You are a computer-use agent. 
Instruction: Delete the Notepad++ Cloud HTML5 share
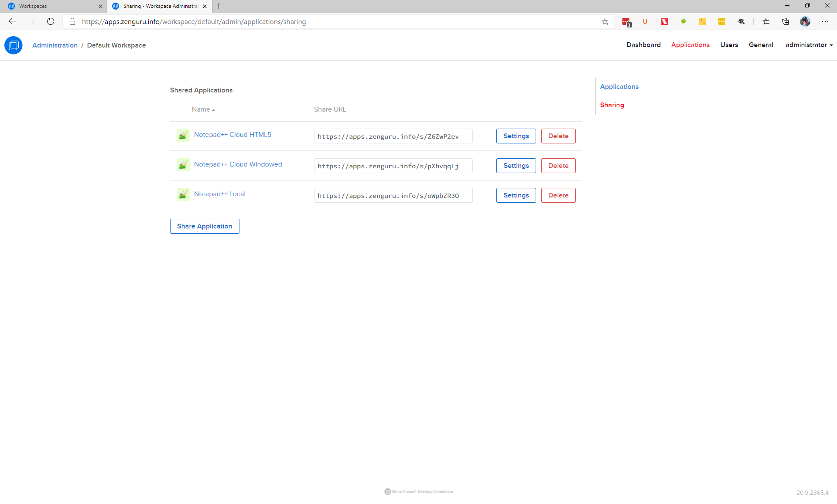pyautogui.click(x=558, y=136)
